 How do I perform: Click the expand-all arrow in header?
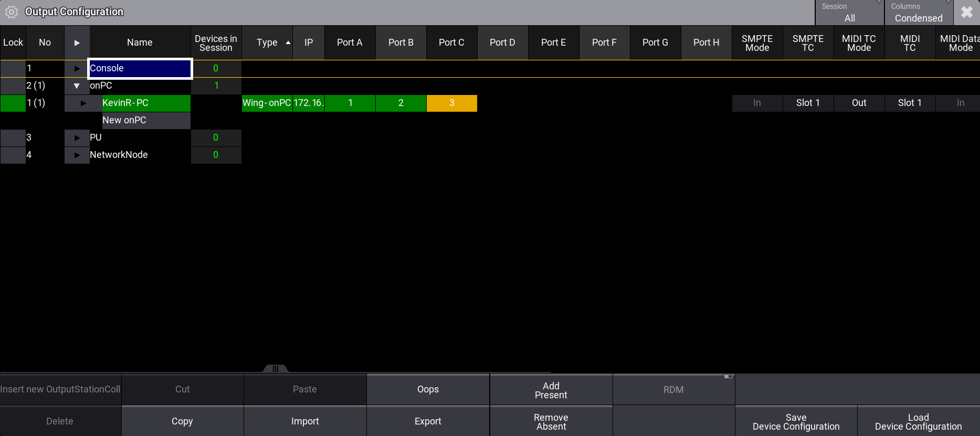point(77,42)
